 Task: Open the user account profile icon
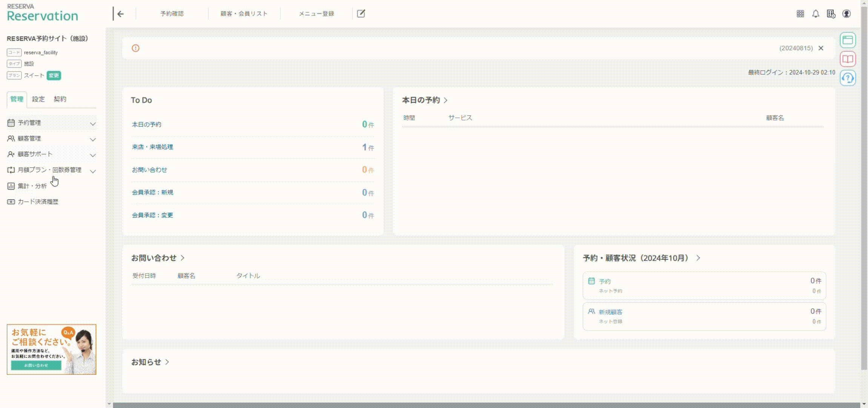click(x=846, y=14)
